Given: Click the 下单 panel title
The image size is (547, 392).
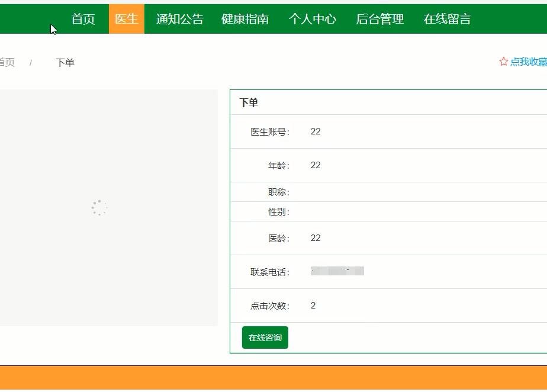Looking at the screenshot, I should point(248,102).
